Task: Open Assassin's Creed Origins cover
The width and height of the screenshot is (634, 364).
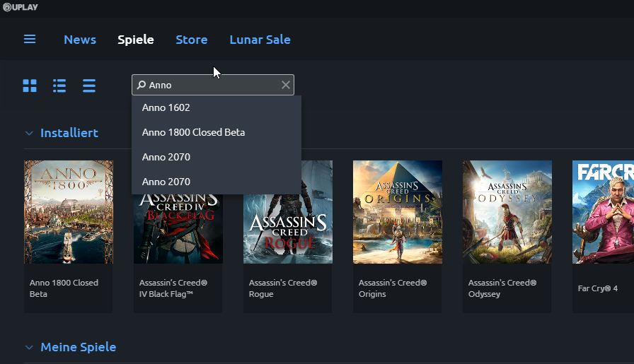Action: click(398, 212)
